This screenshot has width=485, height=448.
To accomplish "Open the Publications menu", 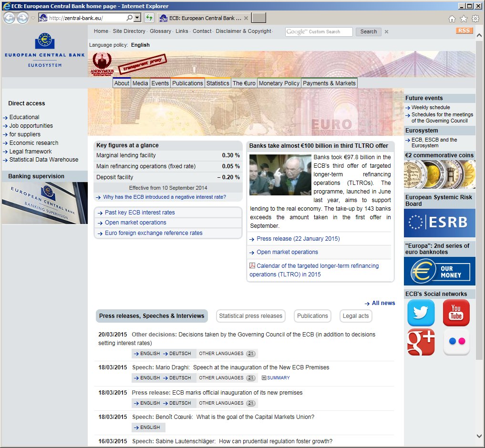I will point(187,83).
